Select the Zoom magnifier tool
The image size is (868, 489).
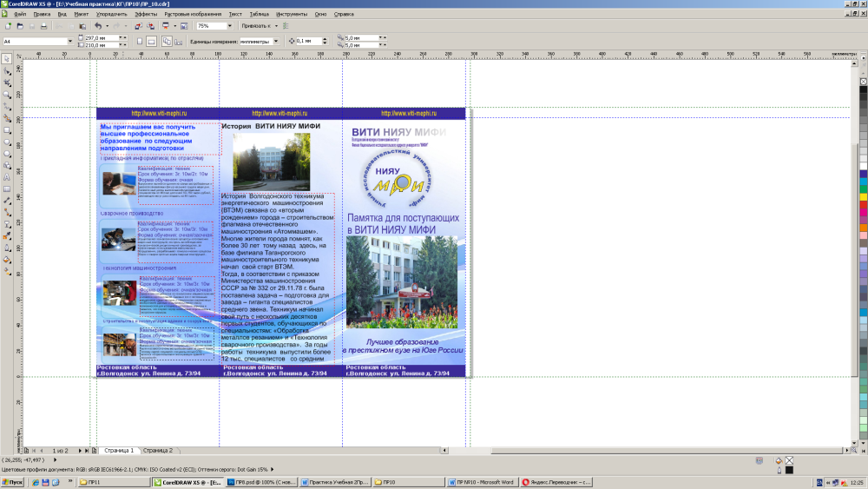[x=7, y=95]
